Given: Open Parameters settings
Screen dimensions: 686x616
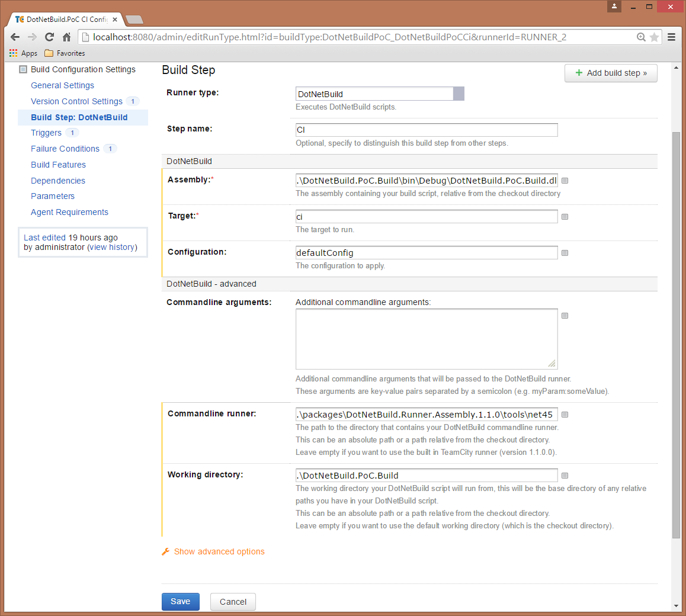Looking at the screenshot, I should click(53, 196).
